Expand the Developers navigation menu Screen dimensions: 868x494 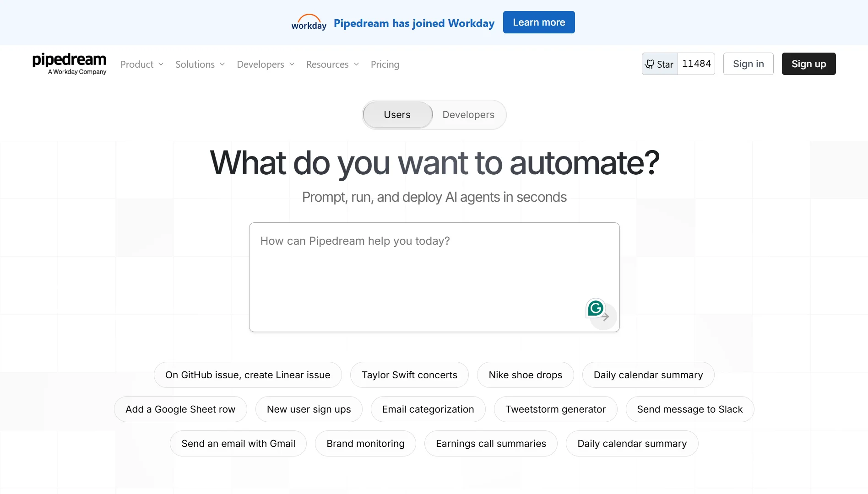click(x=266, y=64)
